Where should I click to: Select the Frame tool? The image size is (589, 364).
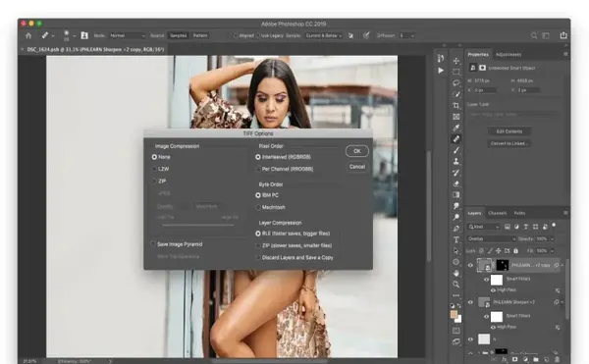[x=456, y=117]
